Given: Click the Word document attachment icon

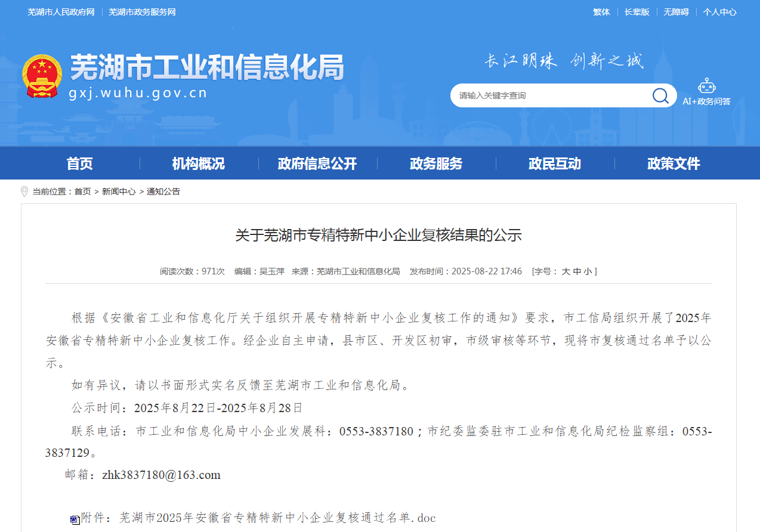Looking at the screenshot, I should [75, 519].
